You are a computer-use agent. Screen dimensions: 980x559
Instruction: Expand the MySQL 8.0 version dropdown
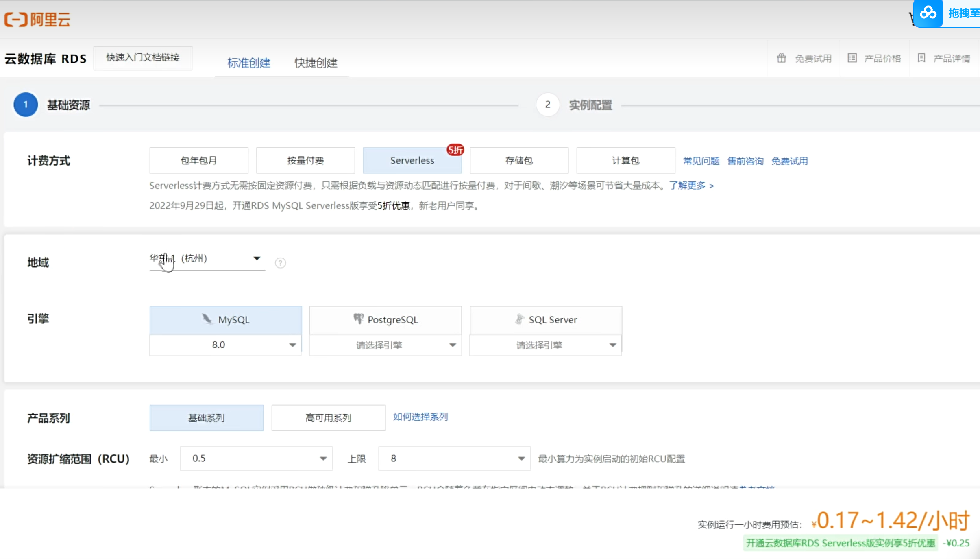[x=226, y=345]
